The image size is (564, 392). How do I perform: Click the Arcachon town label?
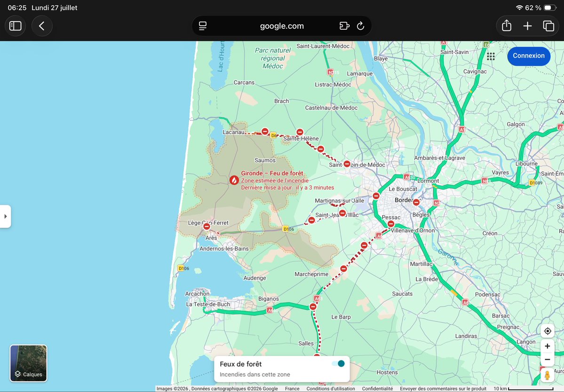197,294
